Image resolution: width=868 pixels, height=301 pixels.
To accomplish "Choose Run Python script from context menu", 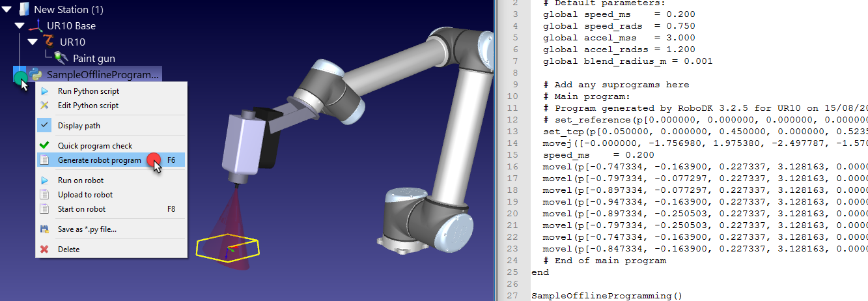I will pos(88,91).
